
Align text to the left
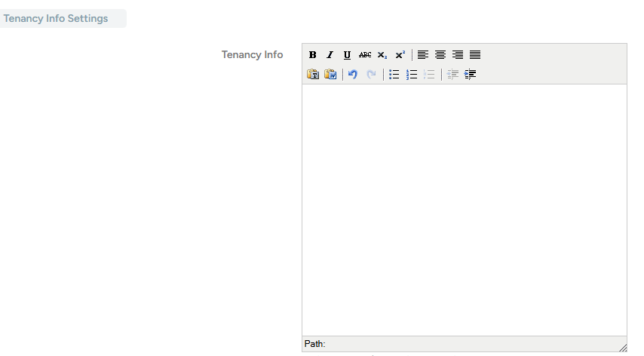pyautogui.click(x=423, y=55)
